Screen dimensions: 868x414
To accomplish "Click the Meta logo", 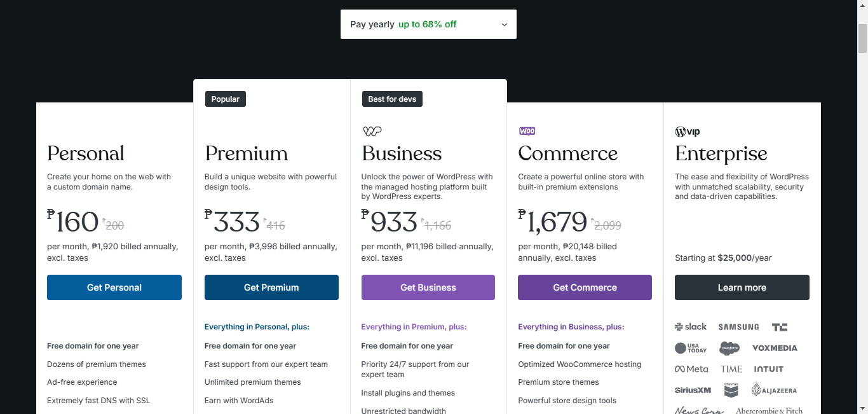I will point(691,369).
